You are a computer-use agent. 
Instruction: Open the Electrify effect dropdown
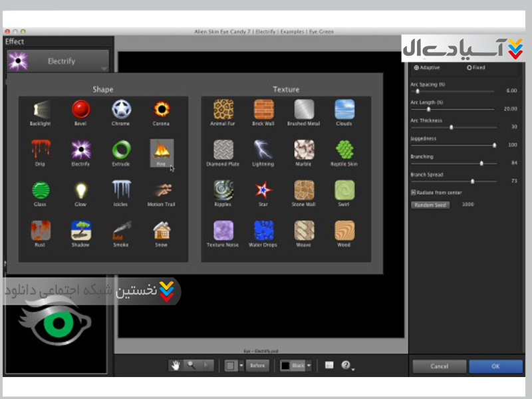click(x=104, y=68)
